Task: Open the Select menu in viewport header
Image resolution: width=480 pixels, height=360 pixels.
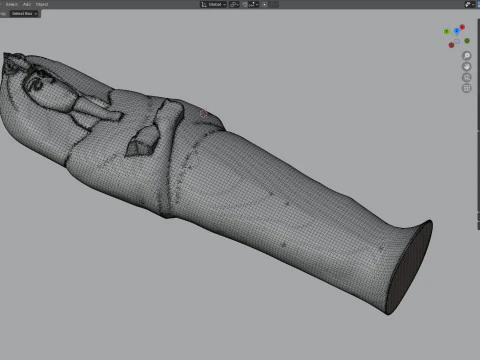Action: click(11, 4)
